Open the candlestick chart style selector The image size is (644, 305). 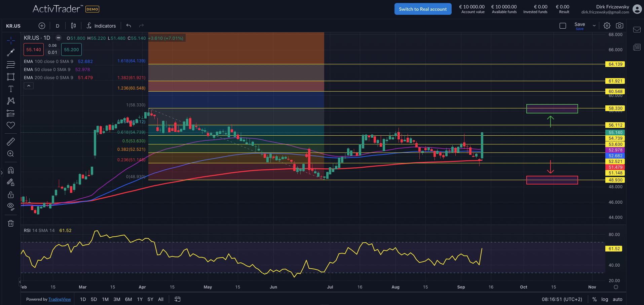pyautogui.click(x=73, y=26)
